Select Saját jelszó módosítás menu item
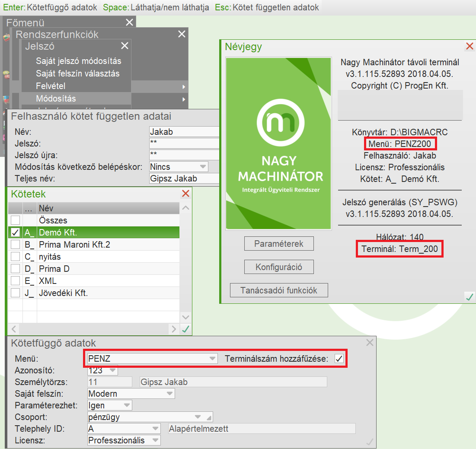 click(x=78, y=61)
